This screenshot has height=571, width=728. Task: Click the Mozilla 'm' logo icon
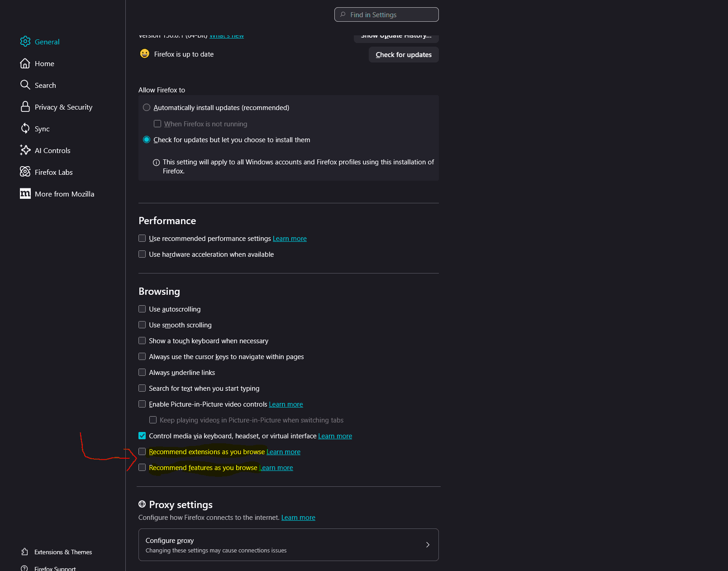(25, 194)
